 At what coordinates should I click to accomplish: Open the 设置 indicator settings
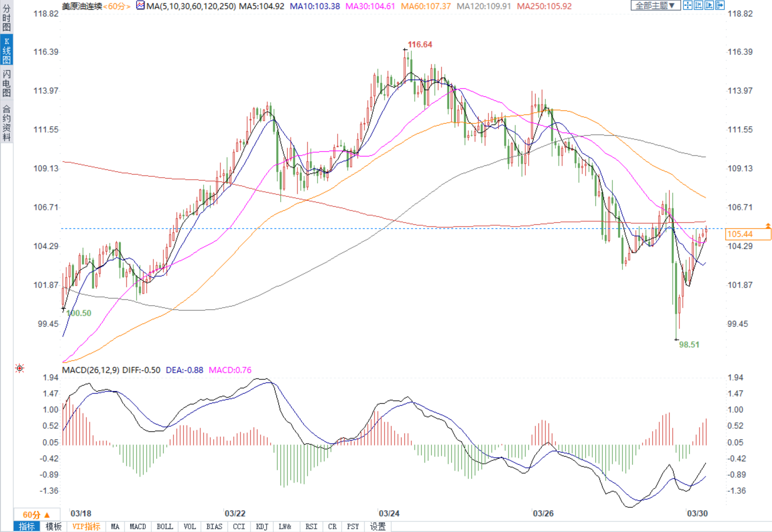click(378, 527)
